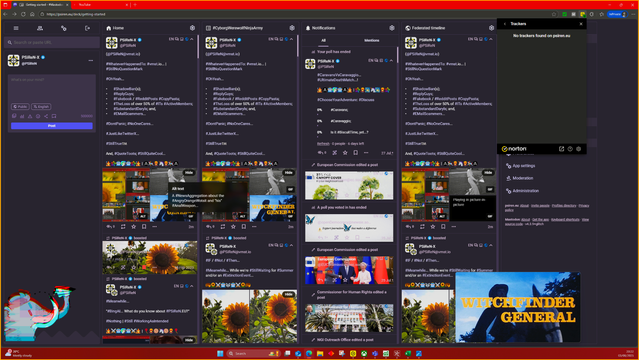Open Federated timeline column settings icon
Screen dimensions: 639x360
point(491,28)
